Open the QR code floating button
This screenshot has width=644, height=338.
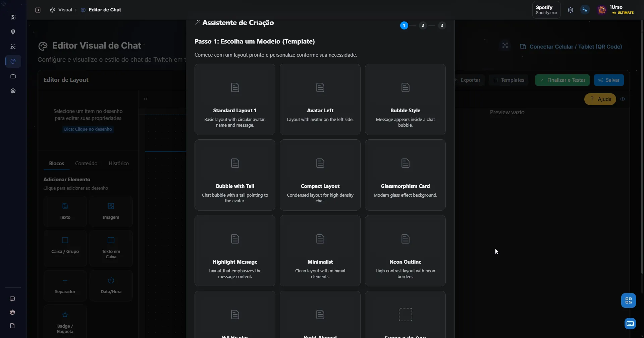(x=628, y=300)
